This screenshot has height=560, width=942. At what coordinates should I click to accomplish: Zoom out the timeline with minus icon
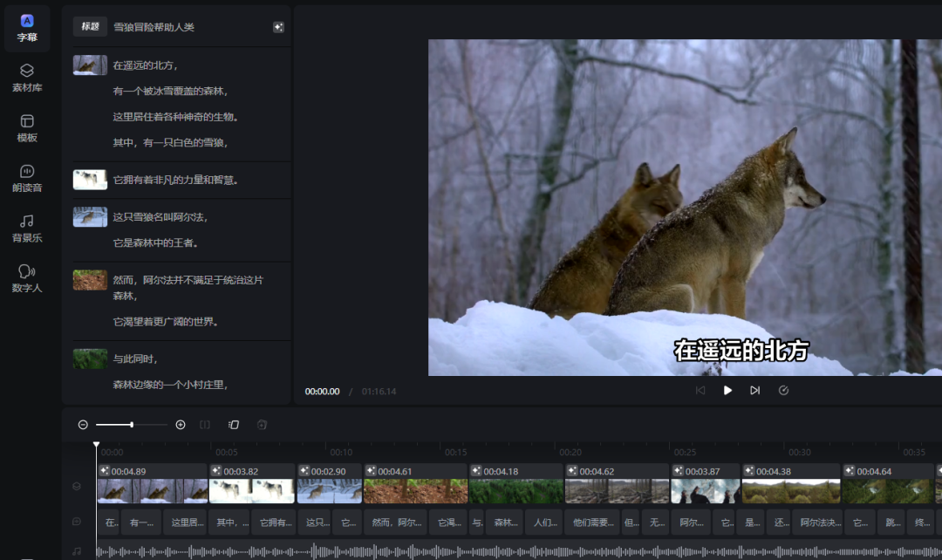83,425
